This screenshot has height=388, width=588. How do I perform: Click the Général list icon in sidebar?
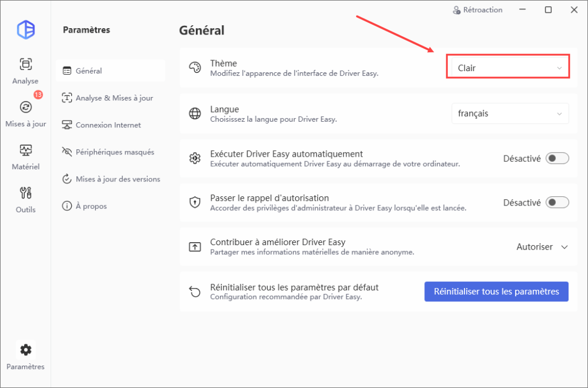pos(67,71)
